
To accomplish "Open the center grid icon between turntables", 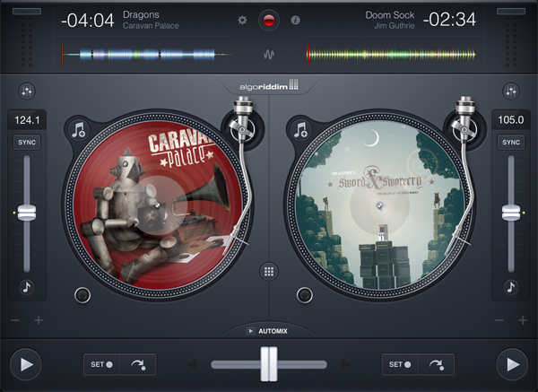I will pos(268,271).
